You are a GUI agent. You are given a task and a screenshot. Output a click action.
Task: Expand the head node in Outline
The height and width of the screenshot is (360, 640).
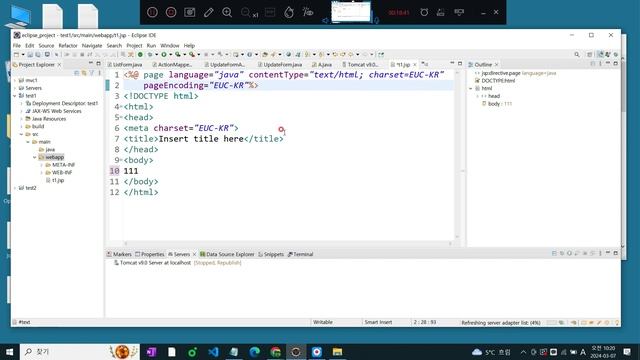[x=478, y=96]
